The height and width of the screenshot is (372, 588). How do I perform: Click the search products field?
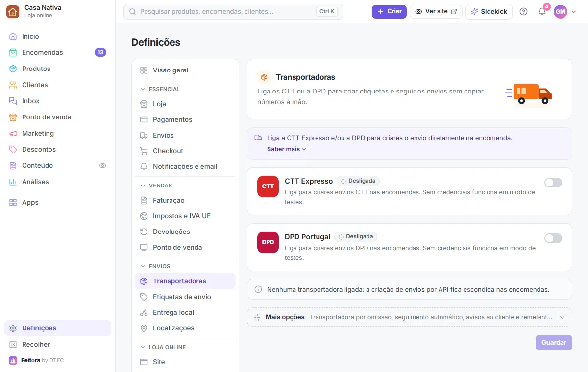(233, 12)
